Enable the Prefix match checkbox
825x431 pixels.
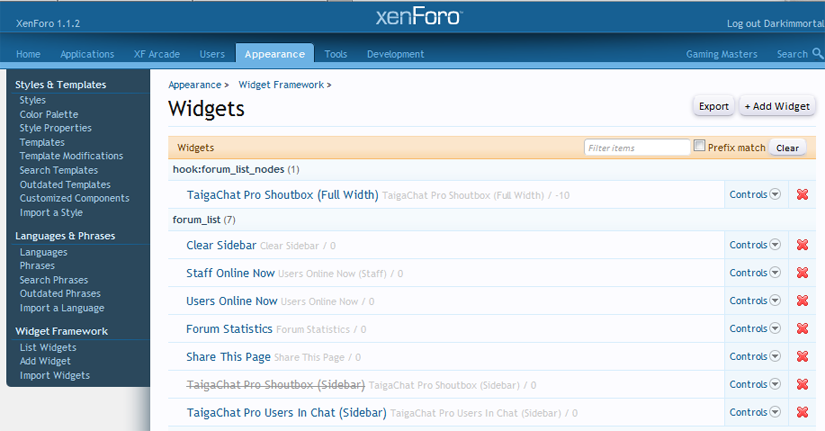tap(700, 146)
